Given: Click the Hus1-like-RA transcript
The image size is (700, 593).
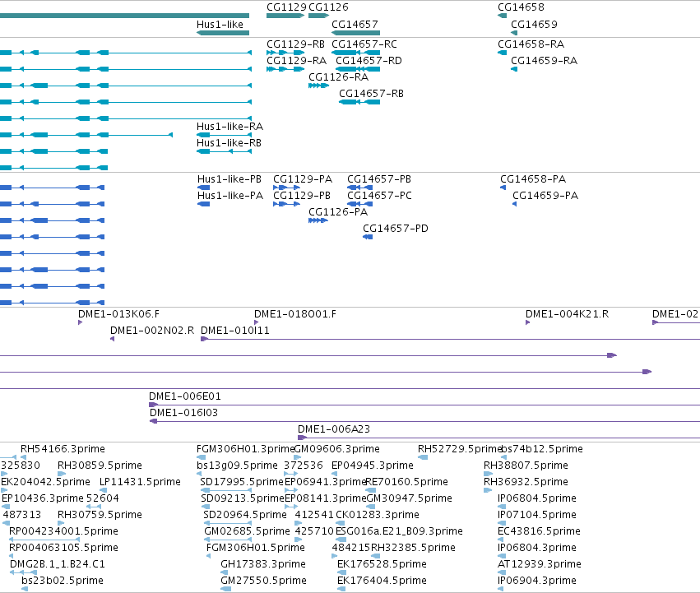Looking at the screenshot, I should pyautogui.click(x=224, y=135).
